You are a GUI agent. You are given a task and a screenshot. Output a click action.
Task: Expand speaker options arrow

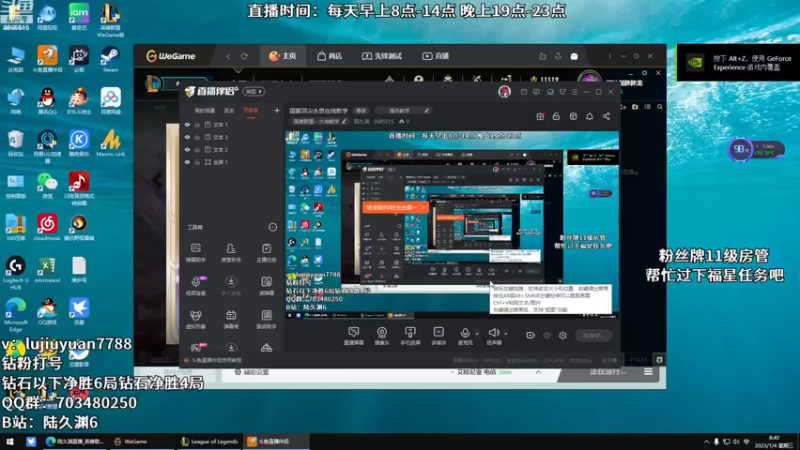506,334
